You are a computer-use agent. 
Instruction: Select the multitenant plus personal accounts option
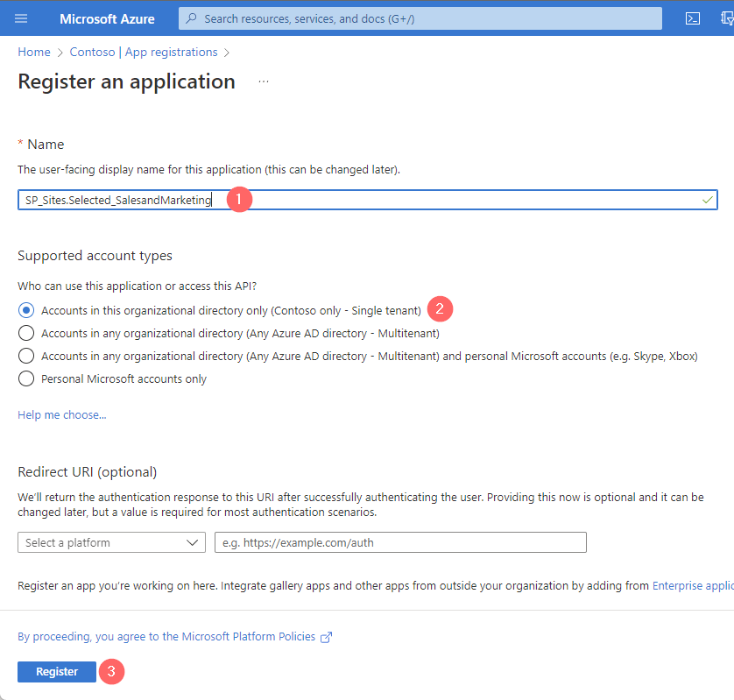(26, 356)
